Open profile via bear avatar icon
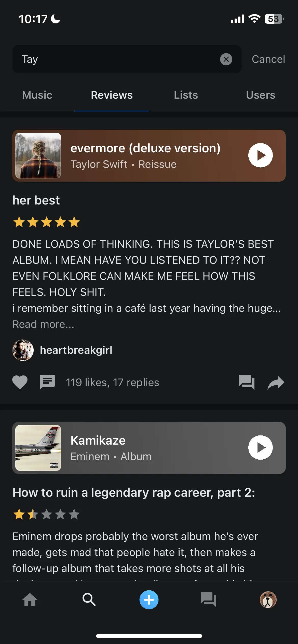The image size is (298, 644). coord(268,600)
